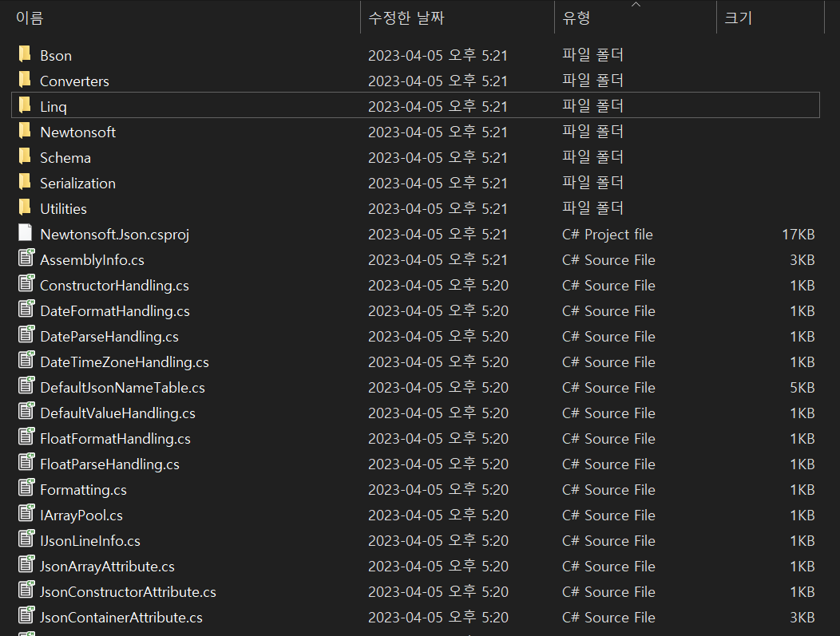Select the Newtonsoft folder name
840x636 pixels.
click(x=77, y=132)
